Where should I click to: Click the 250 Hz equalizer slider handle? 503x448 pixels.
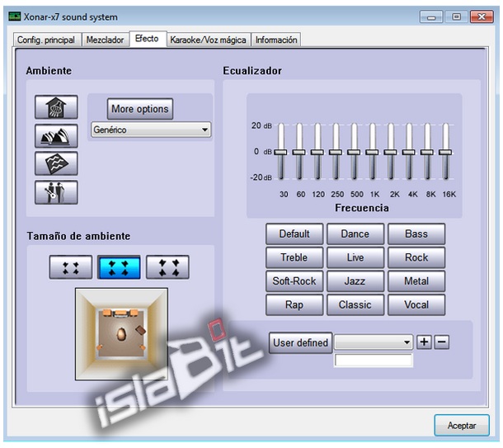coord(336,152)
